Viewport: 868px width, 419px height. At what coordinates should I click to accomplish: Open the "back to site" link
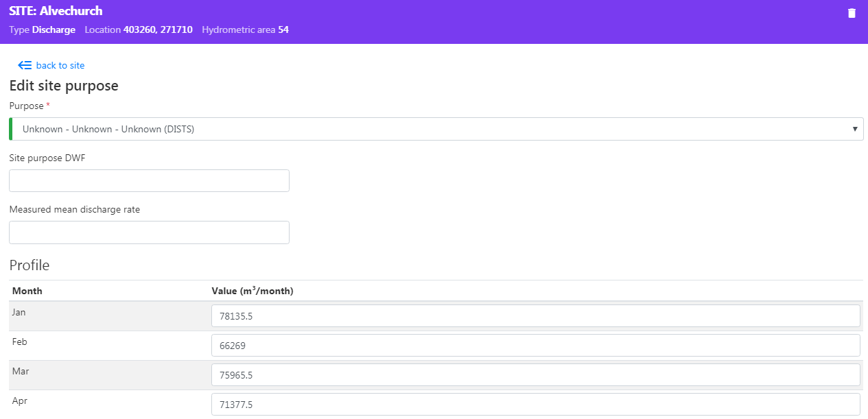60,65
